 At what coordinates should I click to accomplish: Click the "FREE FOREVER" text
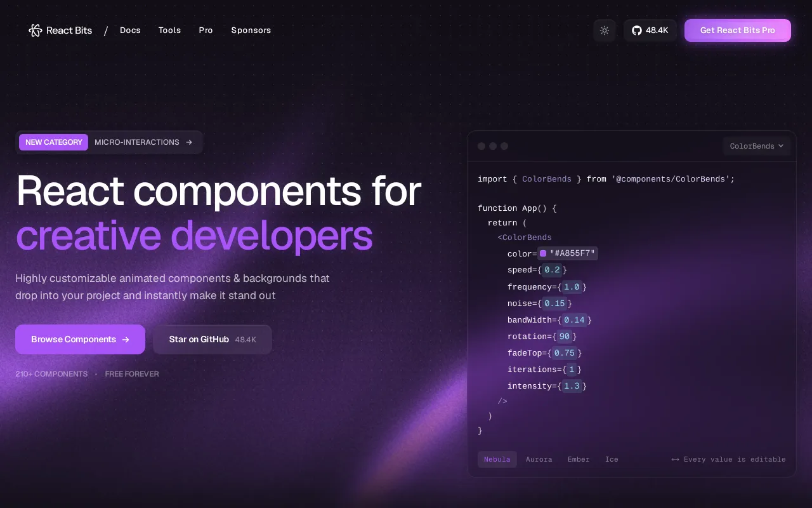132,374
